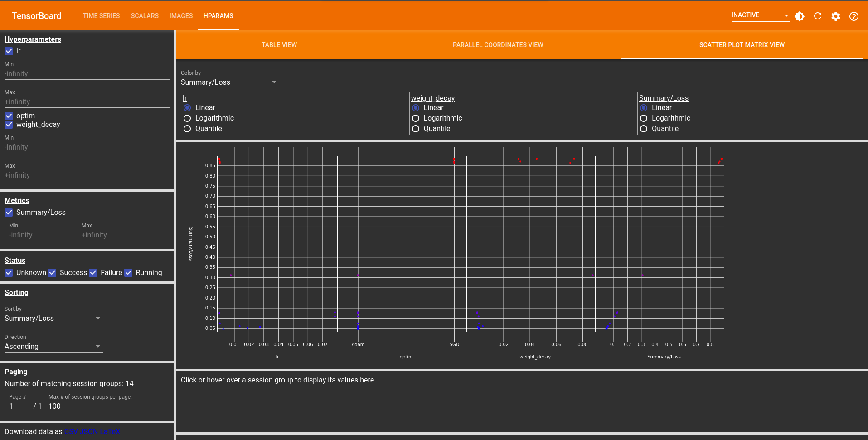Screen dimensions: 868x440
Task: Click the lr Max input field
Action: click(x=87, y=102)
